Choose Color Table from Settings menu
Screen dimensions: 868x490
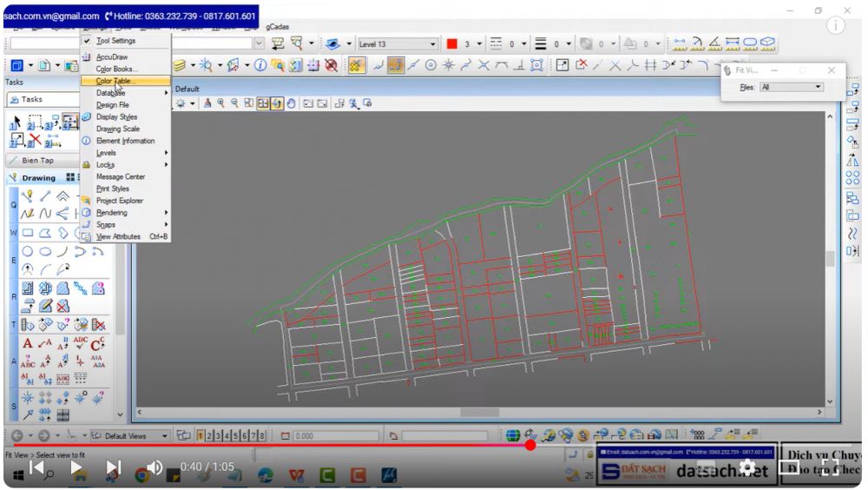pos(115,81)
